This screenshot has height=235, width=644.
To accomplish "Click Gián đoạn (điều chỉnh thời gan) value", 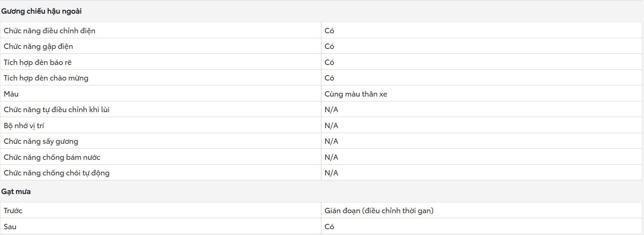I will pos(379,211).
